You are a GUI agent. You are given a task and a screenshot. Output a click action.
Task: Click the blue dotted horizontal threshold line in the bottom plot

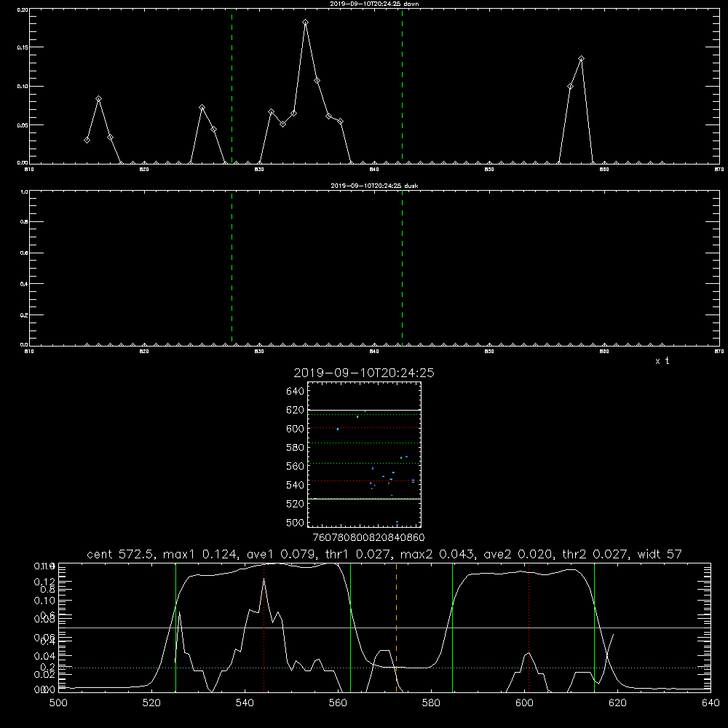point(384,668)
